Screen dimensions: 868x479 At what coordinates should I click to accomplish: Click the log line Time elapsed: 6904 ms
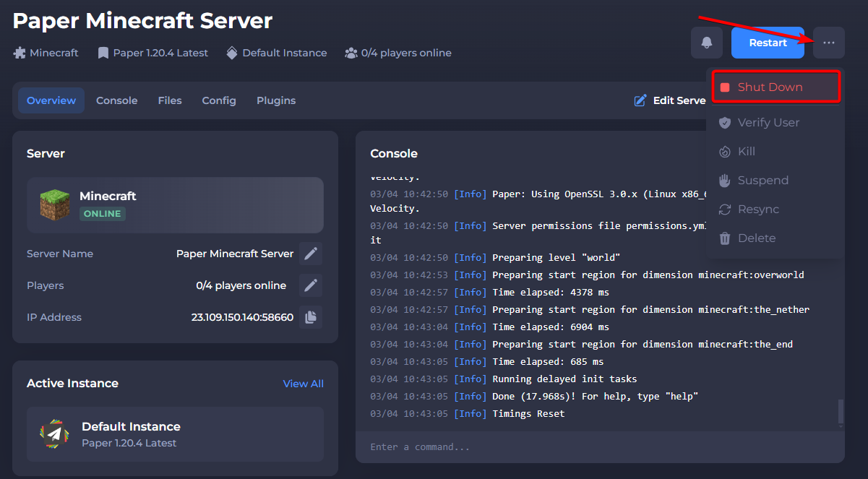click(490, 327)
